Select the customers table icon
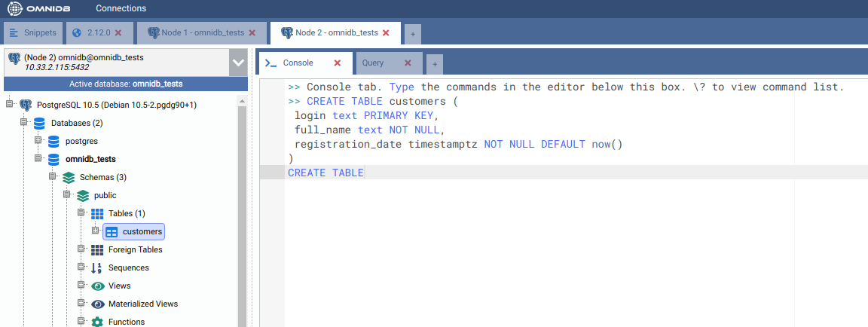The height and width of the screenshot is (327, 868). 112,231
